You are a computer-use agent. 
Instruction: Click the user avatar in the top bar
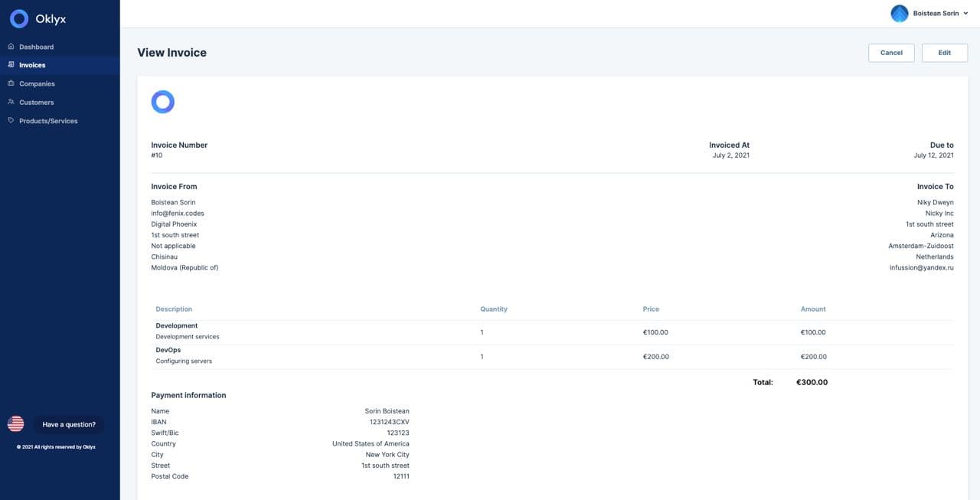pyautogui.click(x=900, y=13)
